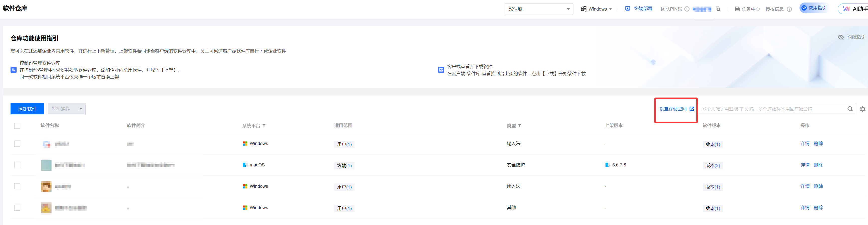Open 详情 for the macOS software
The width and height of the screenshot is (868, 225).
[805, 165]
